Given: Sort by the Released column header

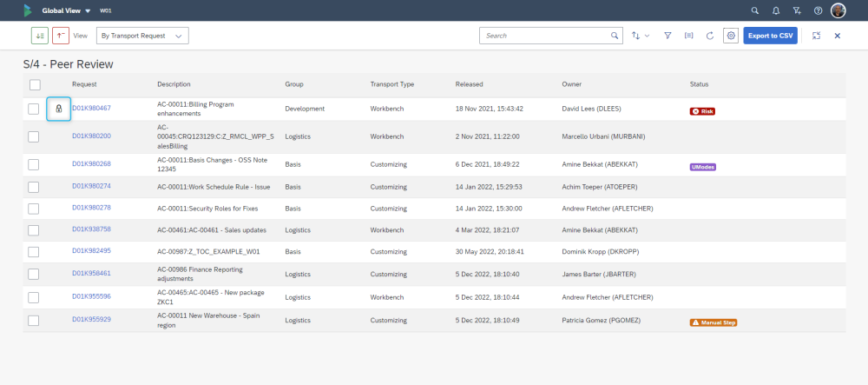Looking at the screenshot, I should (x=469, y=84).
